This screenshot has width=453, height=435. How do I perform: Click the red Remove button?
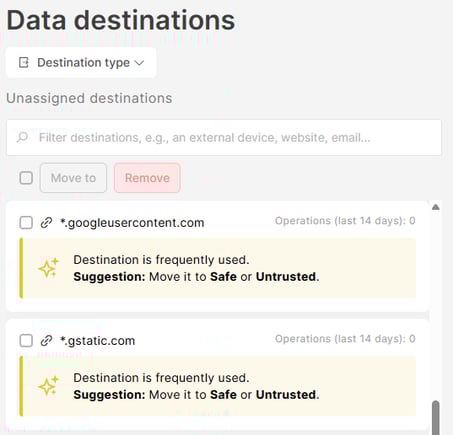click(147, 178)
